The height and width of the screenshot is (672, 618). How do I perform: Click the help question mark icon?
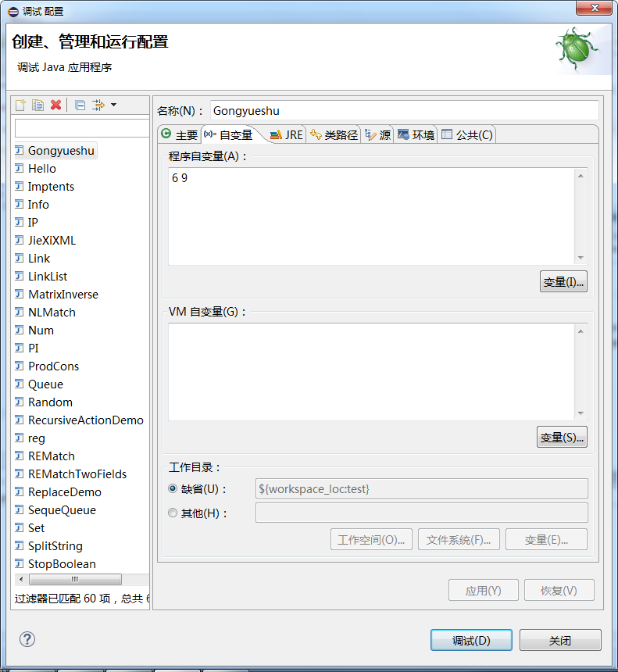[27, 639]
